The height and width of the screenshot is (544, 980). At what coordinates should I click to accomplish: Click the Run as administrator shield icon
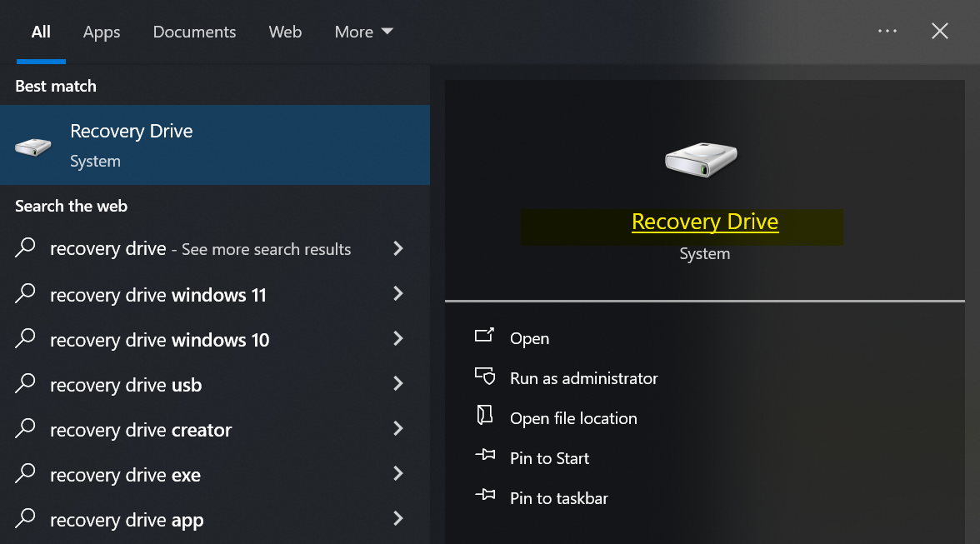pos(484,377)
